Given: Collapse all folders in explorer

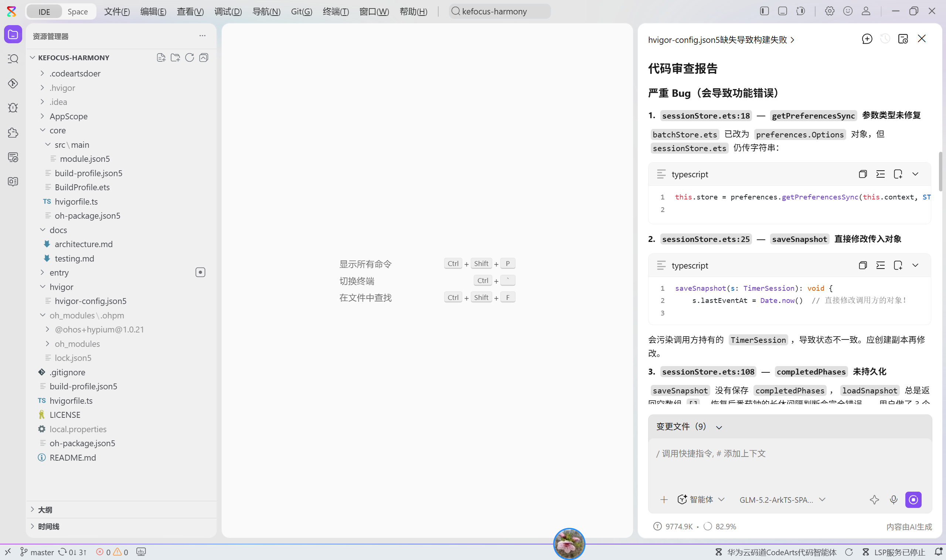Looking at the screenshot, I should point(204,57).
